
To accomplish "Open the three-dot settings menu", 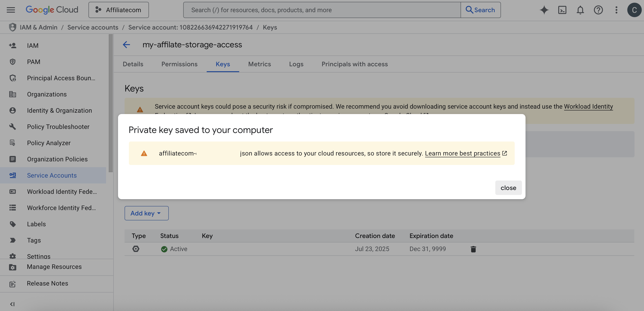I will pos(616,10).
